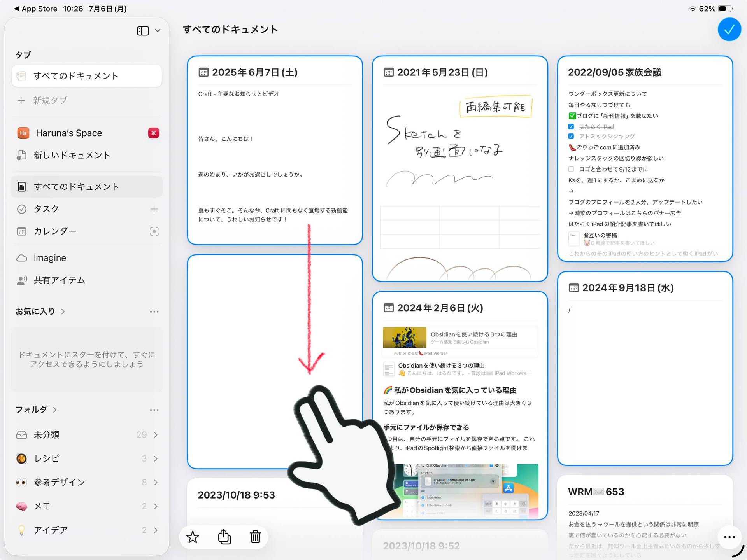Tap the Wi-Fi status icon
This screenshot has width=747, height=560.
tap(692, 9)
